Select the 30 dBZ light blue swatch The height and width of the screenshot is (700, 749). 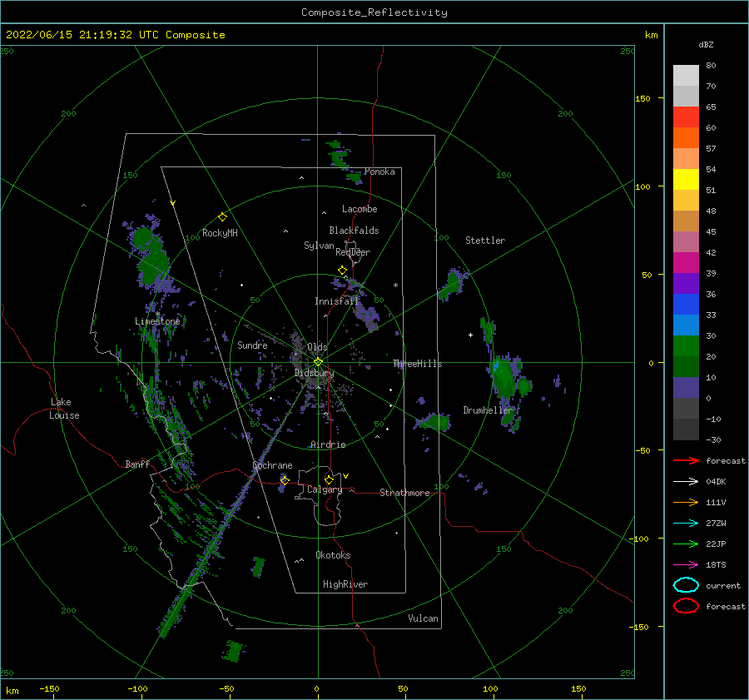click(686, 325)
